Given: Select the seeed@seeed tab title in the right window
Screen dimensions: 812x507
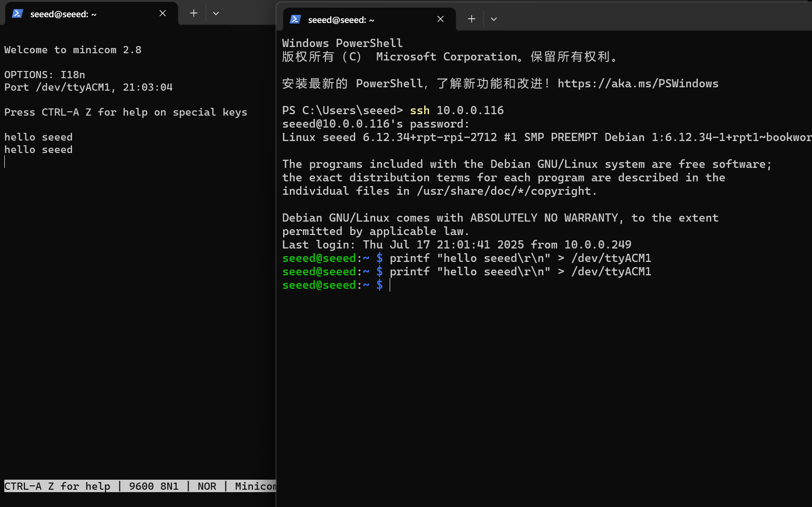Looking at the screenshot, I should 341,20.
